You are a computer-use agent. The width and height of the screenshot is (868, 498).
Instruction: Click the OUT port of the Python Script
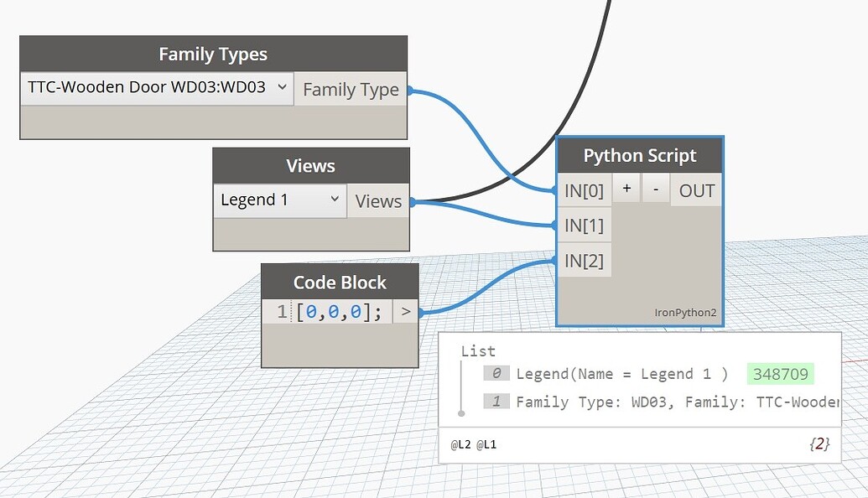pyautogui.click(x=695, y=189)
